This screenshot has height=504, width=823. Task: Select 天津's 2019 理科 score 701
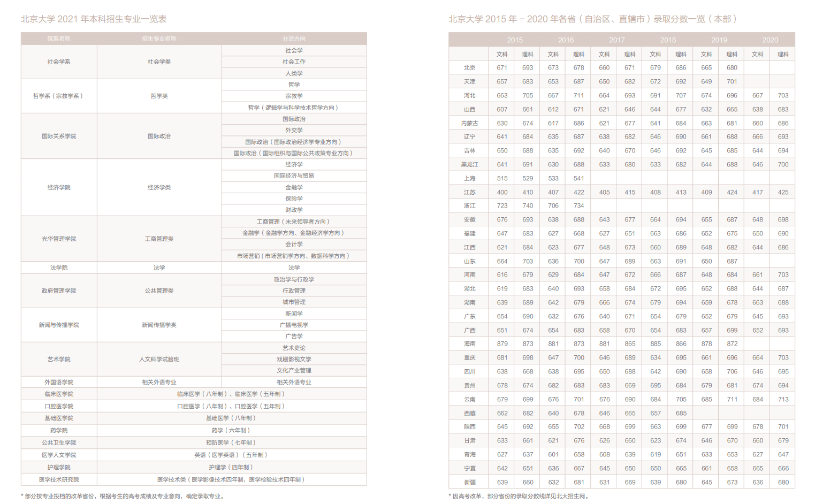pyautogui.click(x=732, y=81)
